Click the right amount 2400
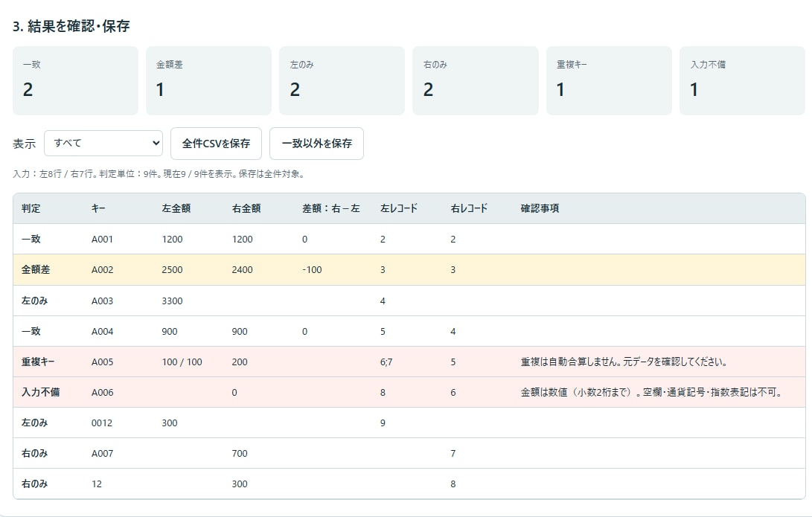Screen dimensions: 812x517 243,269
